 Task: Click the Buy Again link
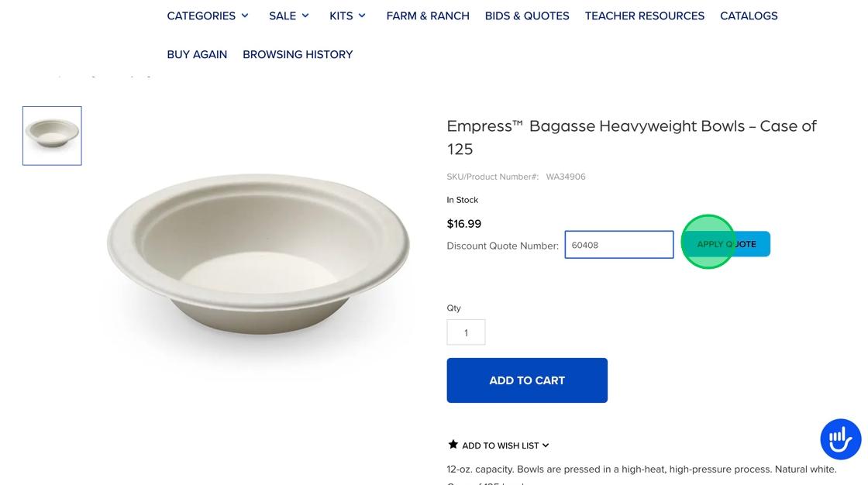tap(197, 54)
